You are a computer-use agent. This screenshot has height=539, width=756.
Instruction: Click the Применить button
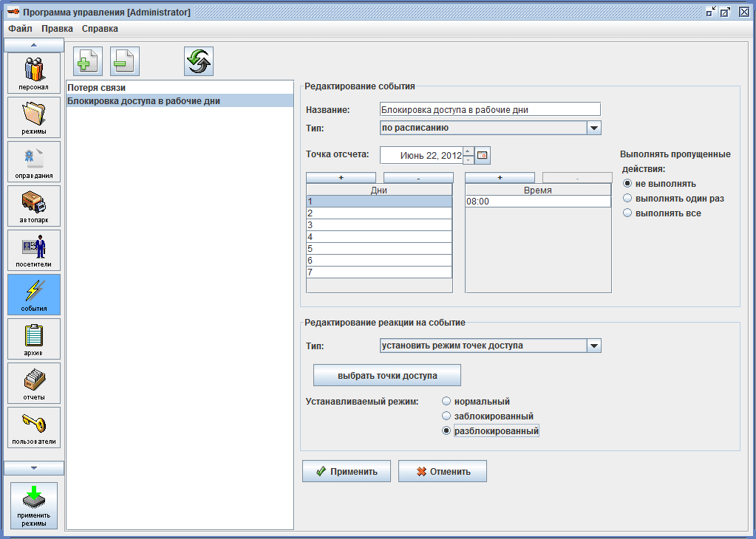[347, 471]
